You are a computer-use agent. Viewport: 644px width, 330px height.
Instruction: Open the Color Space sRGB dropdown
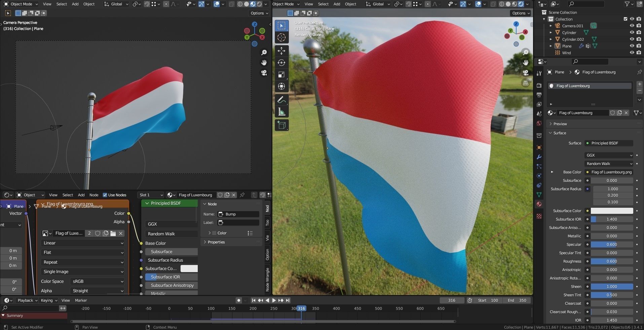click(97, 281)
